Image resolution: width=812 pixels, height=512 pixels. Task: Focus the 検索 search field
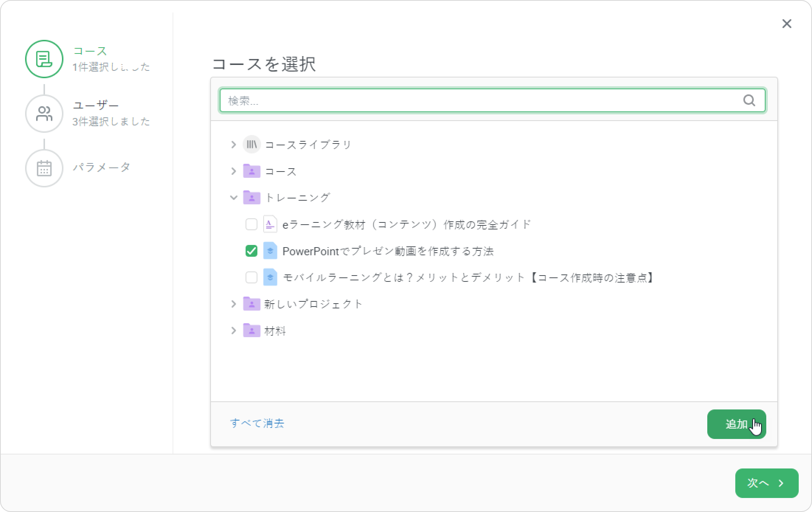(x=479, y=100)
